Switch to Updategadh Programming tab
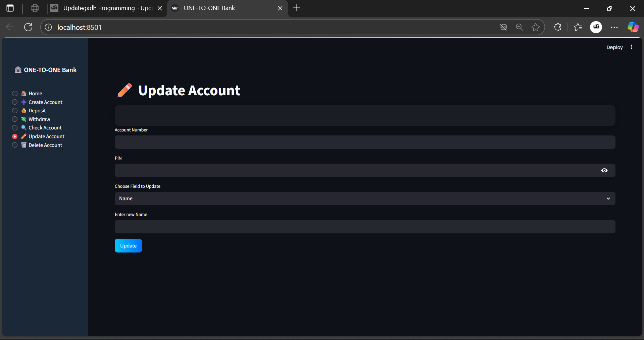This screenshot has width=644, height=340. coord(107,8)
